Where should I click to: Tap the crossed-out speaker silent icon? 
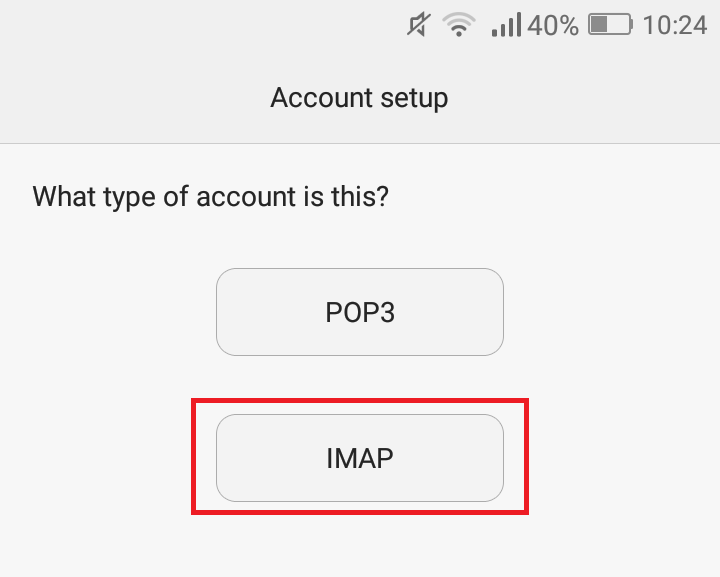coord(420,25)
